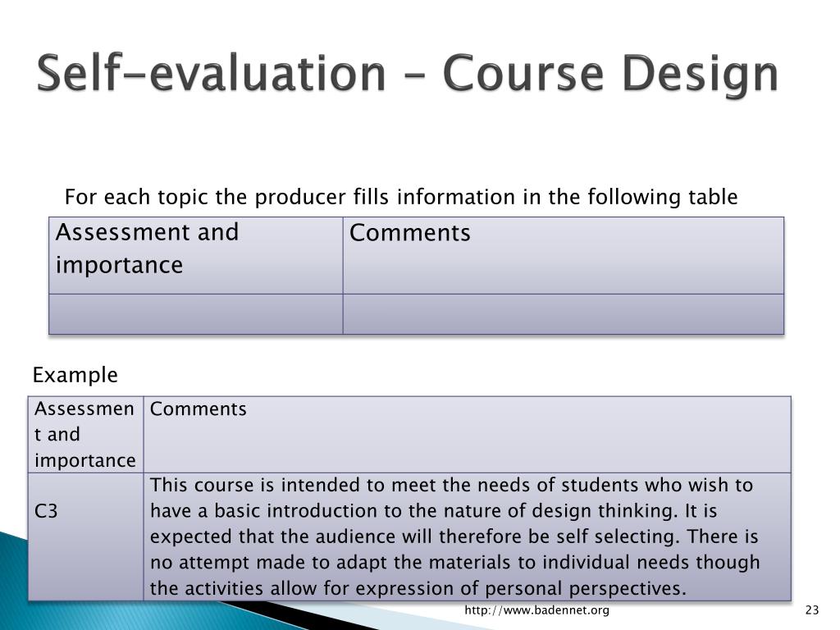The width and height of the screenshot is (840, 630).
Task: Click the text line 'have a basic introduction'
Action: tap(433, 510)
